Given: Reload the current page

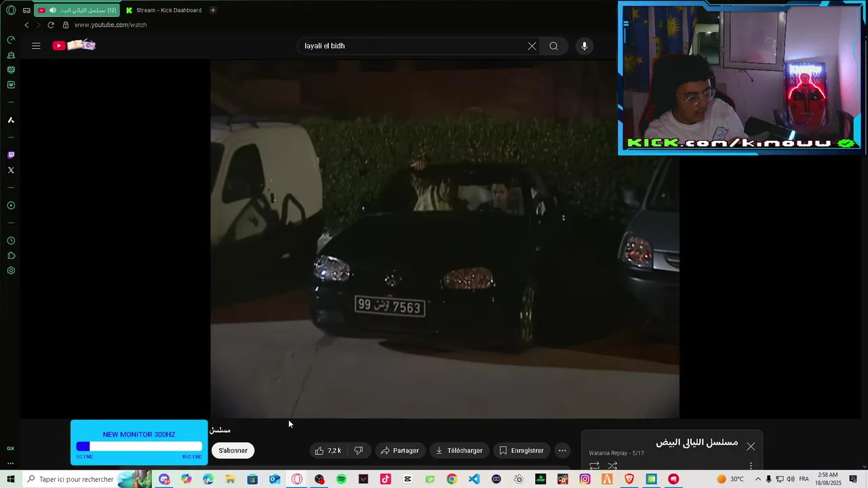Looking at the screenshot, I should 50,25.
